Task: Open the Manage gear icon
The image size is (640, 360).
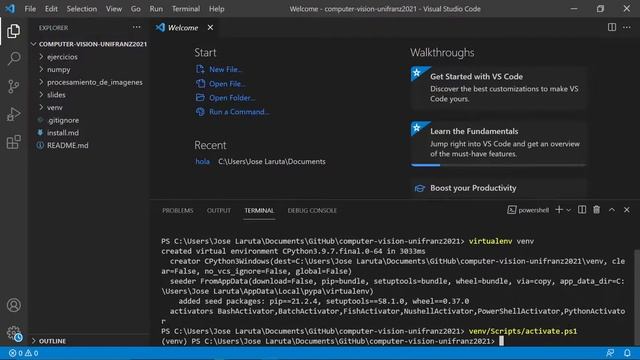Action: click(x=13, y=333)
